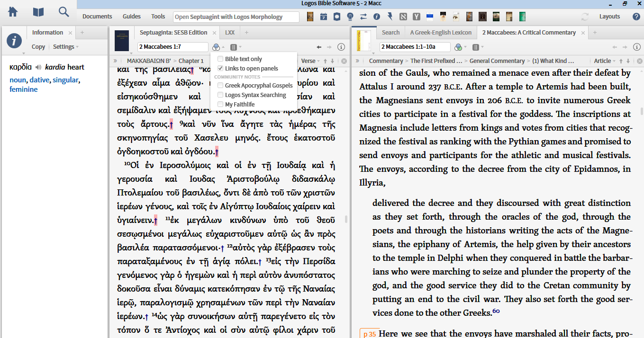Click the Layouts button
The height and width of the screenshot is (338, 644).
pyautogui.click(x=609, y=17)
